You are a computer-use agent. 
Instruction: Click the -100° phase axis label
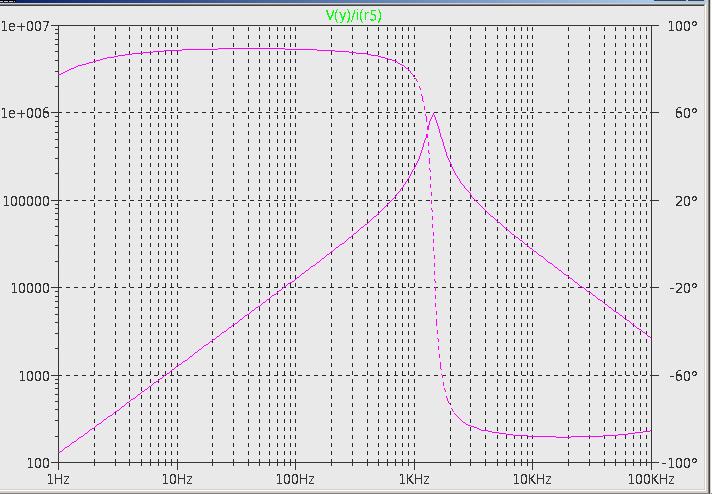pos(680,464)
